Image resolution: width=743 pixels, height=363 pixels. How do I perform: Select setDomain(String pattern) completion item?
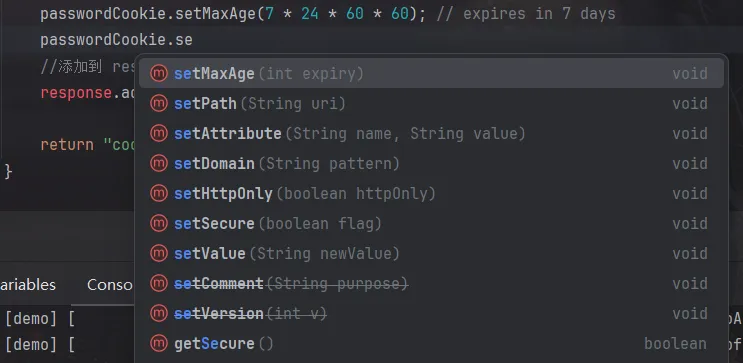pyautogui.click(x=431, y=163)
